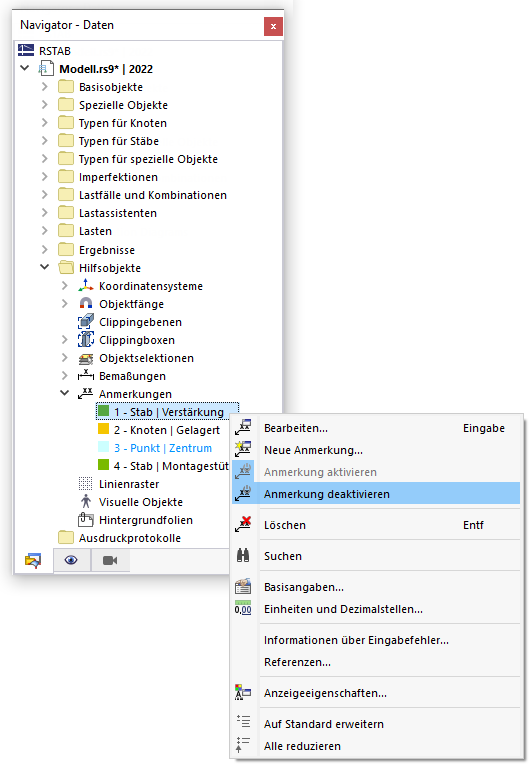This screenshot has height=764, width=529.
Task: Switch to the camera views tab
Action: (110, 560)
